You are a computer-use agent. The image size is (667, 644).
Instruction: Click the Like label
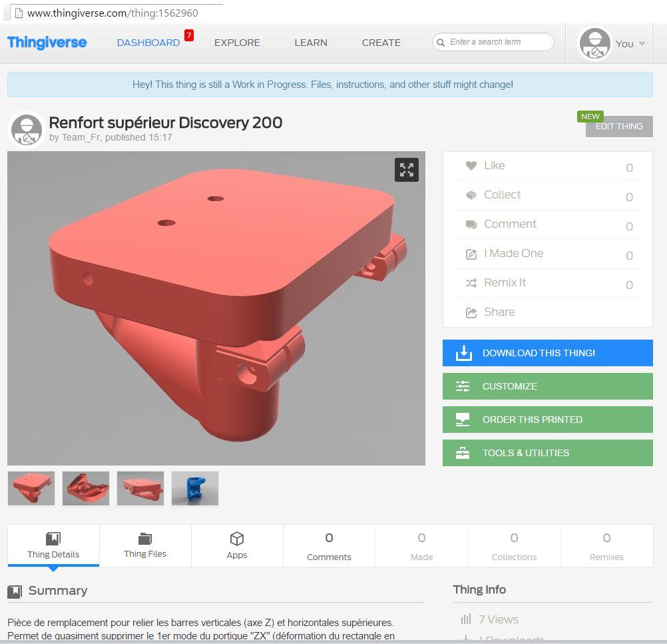point(495,166)
